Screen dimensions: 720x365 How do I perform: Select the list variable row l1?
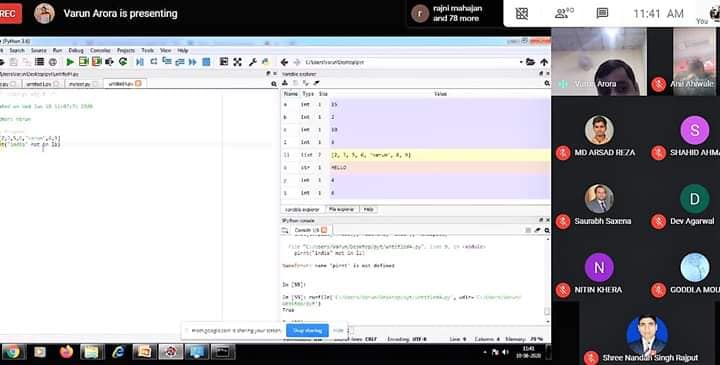click(x=416, y=155)
